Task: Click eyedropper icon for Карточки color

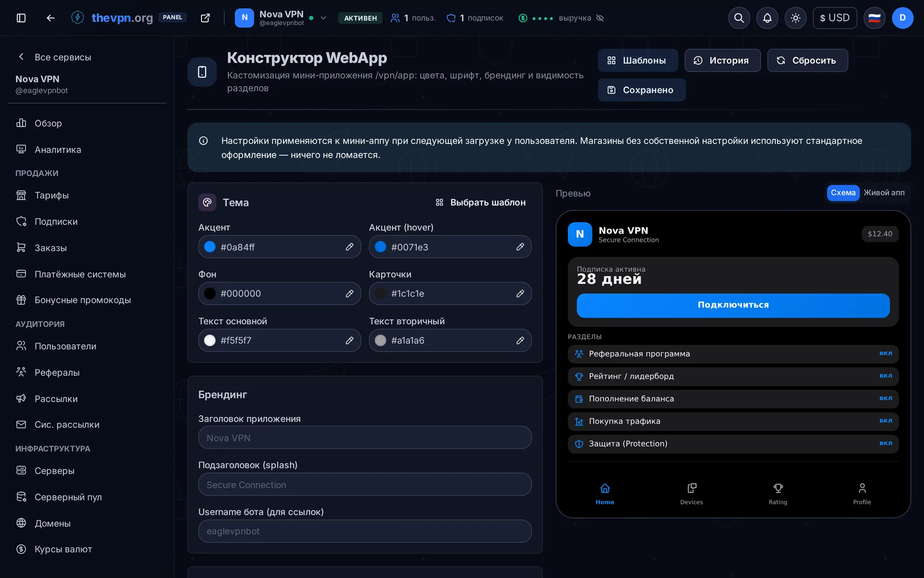Action: [x=520, y=294]
